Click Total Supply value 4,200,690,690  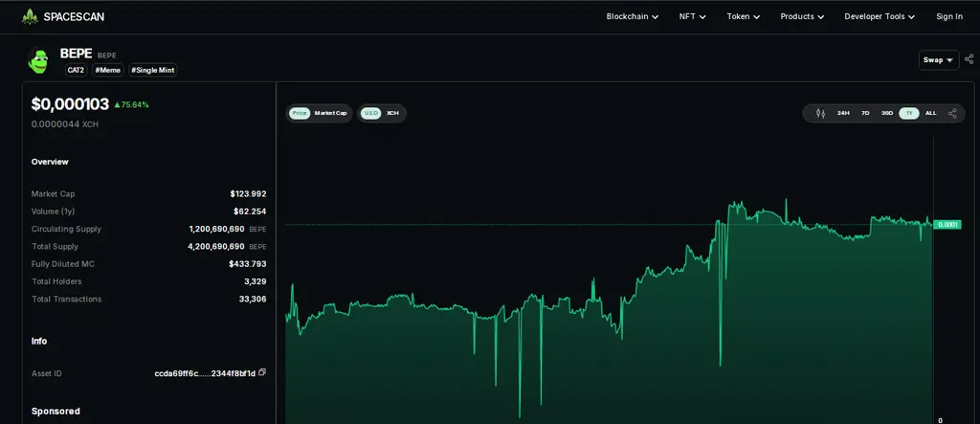point(216,246)
